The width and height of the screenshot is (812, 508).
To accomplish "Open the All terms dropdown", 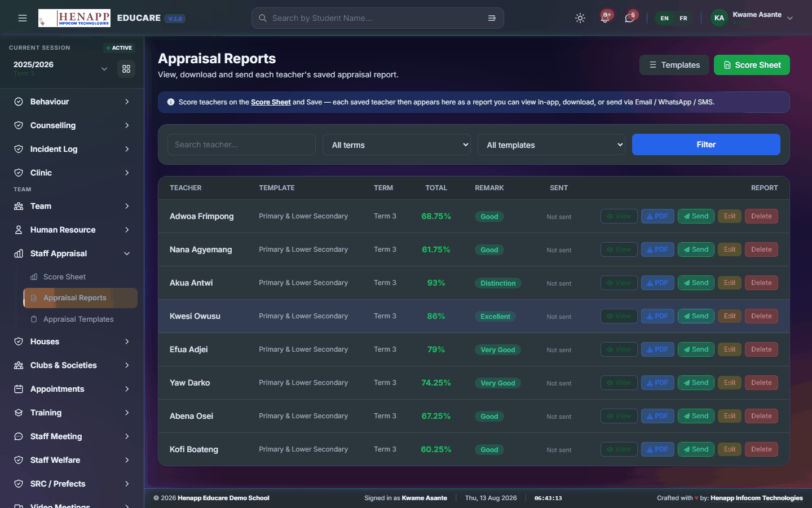I will pos(397,144).
